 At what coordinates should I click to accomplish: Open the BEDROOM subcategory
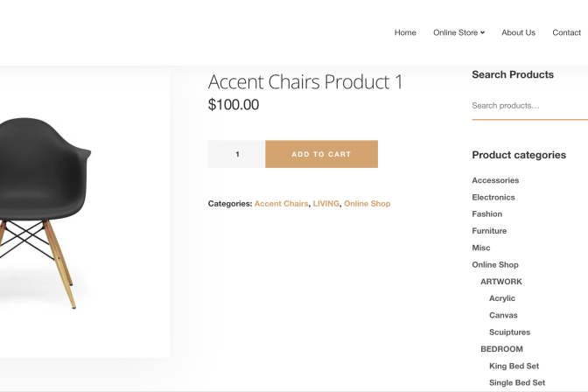(x=502, y=349)
